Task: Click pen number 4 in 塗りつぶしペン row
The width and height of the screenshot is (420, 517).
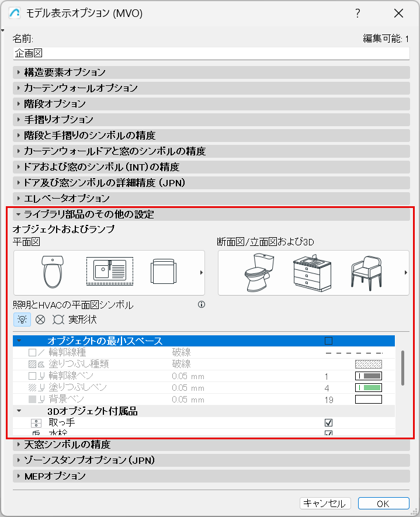Action: [327, 388]
